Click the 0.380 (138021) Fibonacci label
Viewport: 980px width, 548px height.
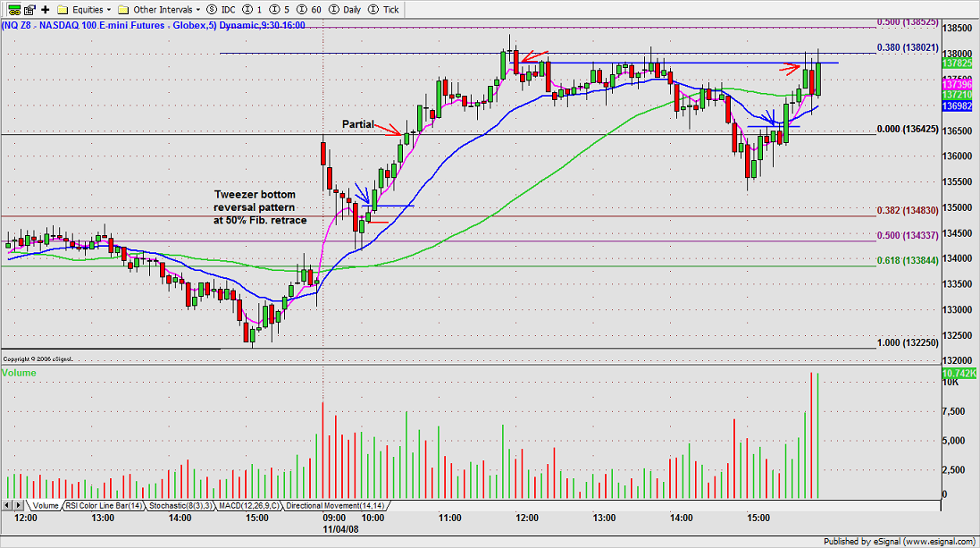tap(908, 47)
